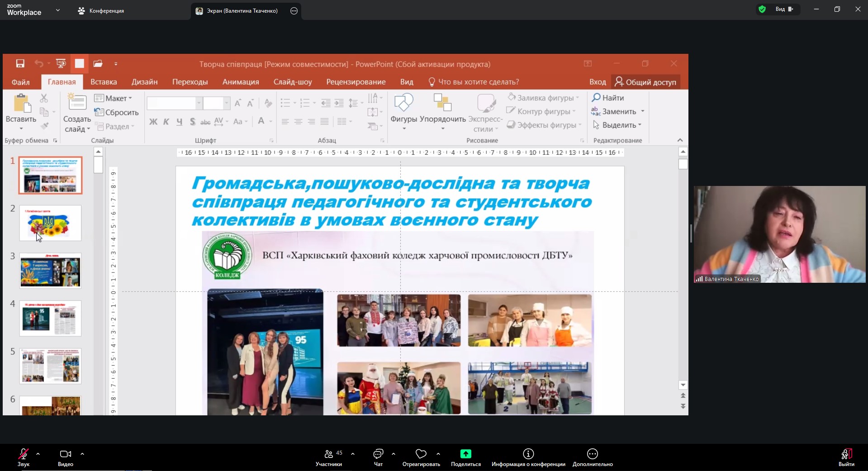Switch to the Конференция tab

(101, 11)
